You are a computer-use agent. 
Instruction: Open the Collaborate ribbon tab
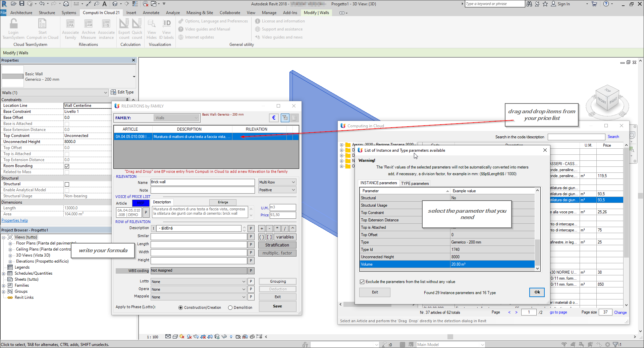[230, 13]
